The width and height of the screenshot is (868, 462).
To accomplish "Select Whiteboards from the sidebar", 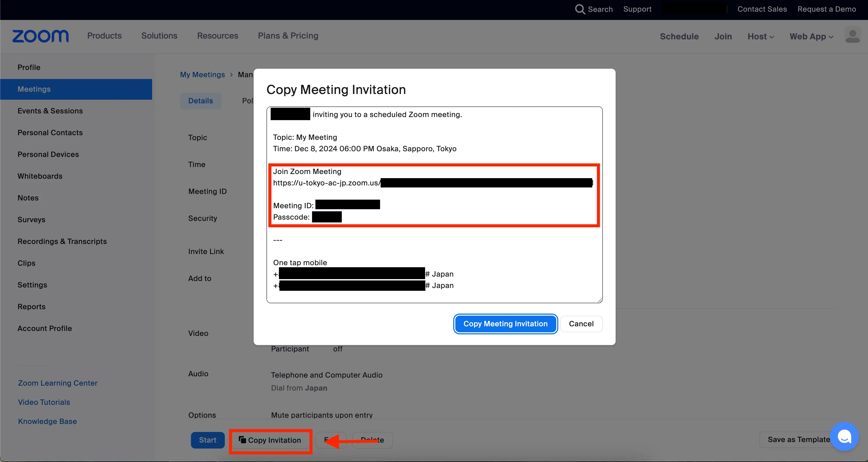I will coord(40,176).
